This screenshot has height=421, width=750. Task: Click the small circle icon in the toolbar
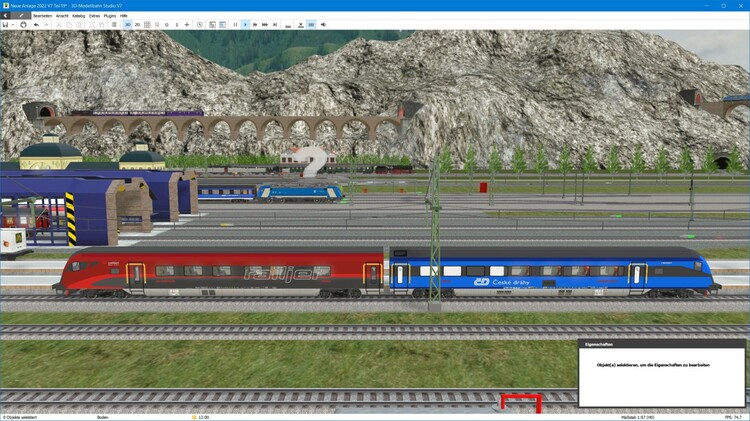pos(167,24)
